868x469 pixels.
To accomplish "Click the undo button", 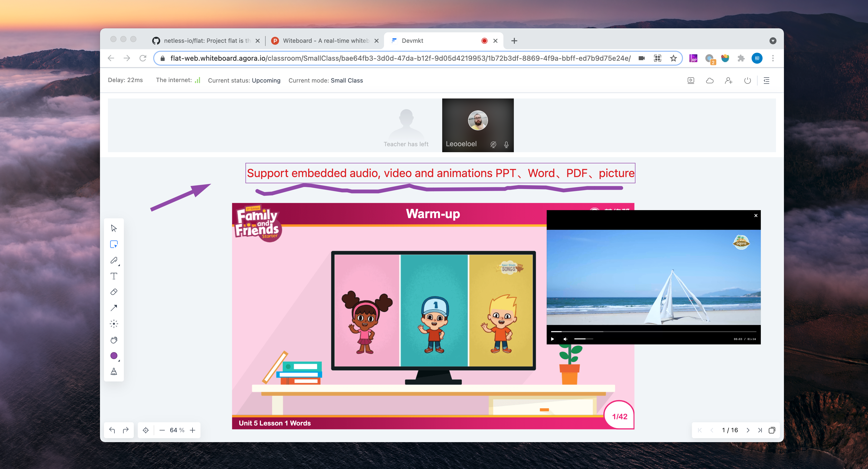I will click(112, 430).
